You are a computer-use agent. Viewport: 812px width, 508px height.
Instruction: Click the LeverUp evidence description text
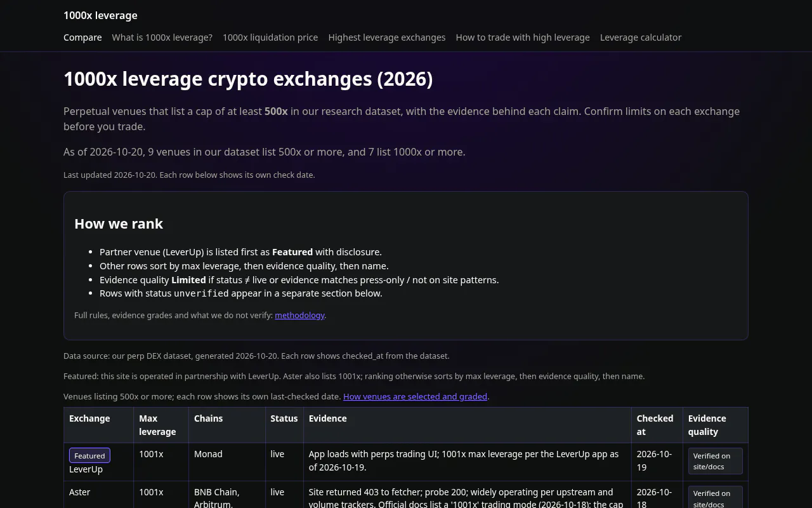click(x=463, y=460)
